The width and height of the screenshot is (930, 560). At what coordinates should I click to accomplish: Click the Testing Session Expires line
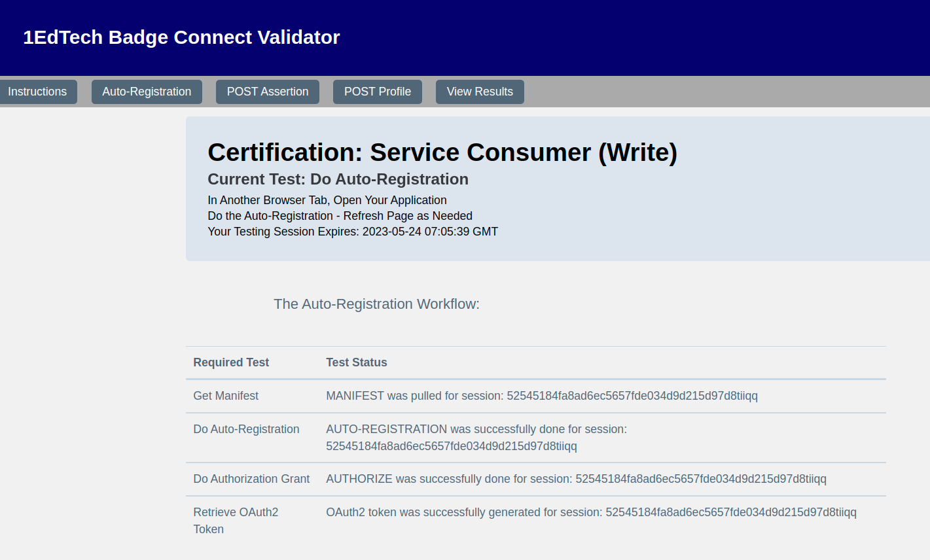[353, 232]
